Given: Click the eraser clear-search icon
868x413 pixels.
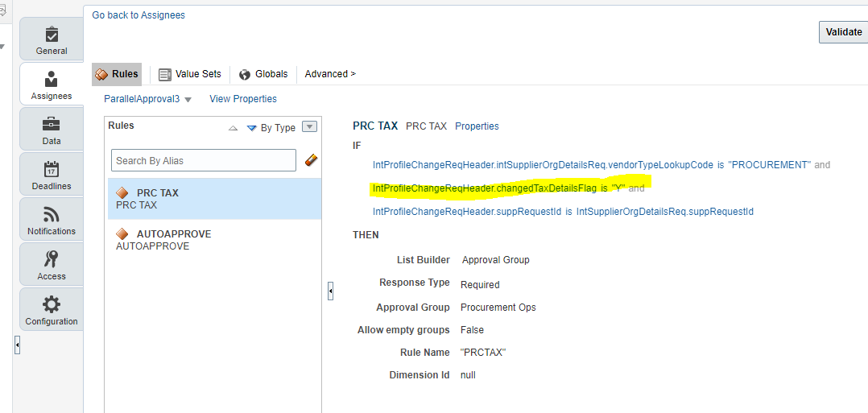Looking at the screenshot, I should pos(311,160).
